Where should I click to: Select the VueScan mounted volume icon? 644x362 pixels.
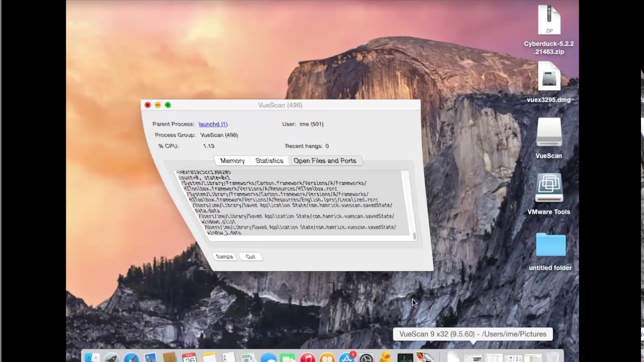point(549,133)
